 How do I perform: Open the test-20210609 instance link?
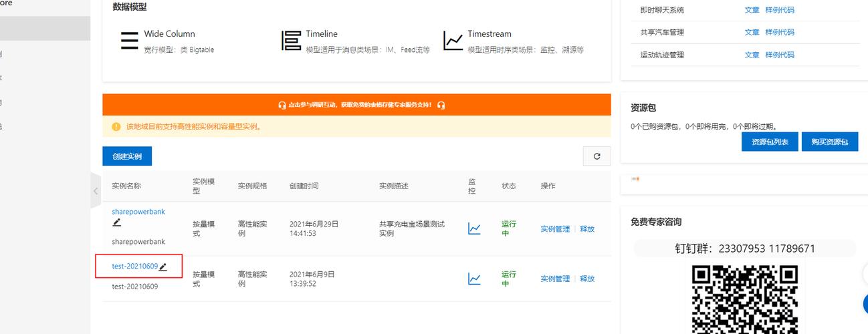(134, 267)
